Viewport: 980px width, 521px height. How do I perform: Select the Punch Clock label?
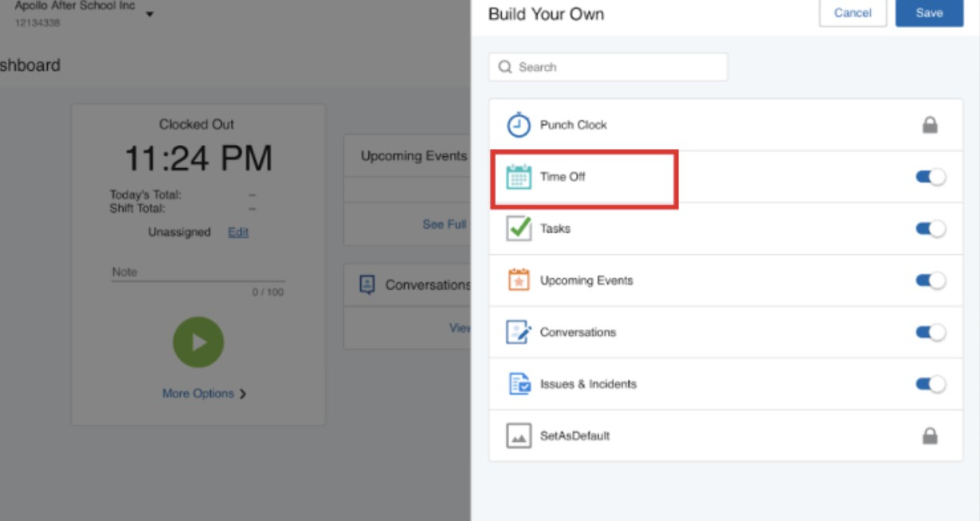(574, 125)
